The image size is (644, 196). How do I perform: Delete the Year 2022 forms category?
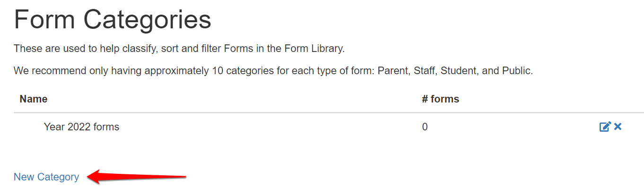[618, 127]
